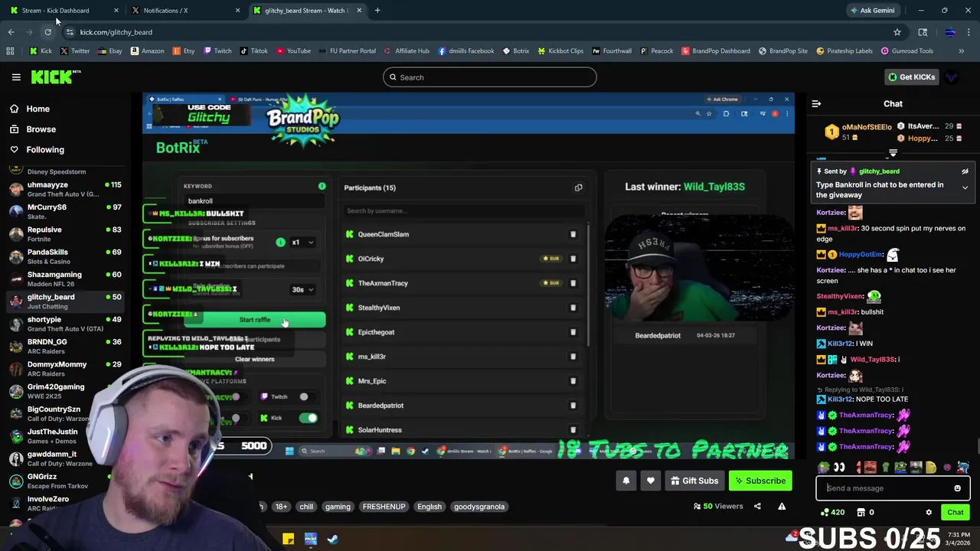This screenshot has height=551, width=980.
Task: Open shortypie channel in sidebar
Action: pos(65,324)
